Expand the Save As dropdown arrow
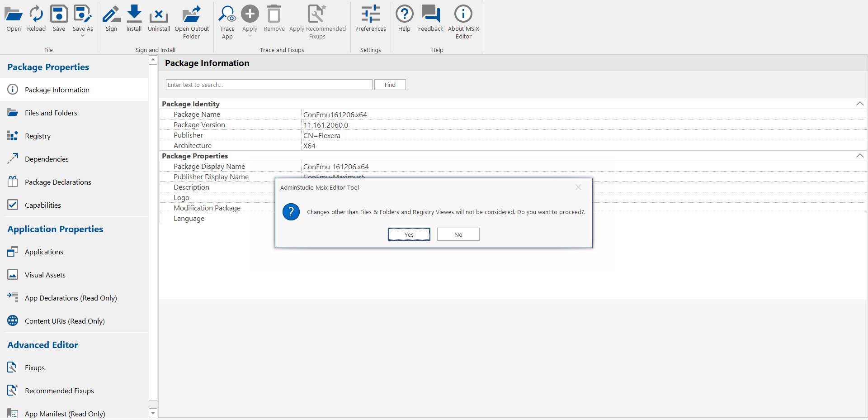Image resolution: width=868 pixels, height=420 pixels. (83, 36)
